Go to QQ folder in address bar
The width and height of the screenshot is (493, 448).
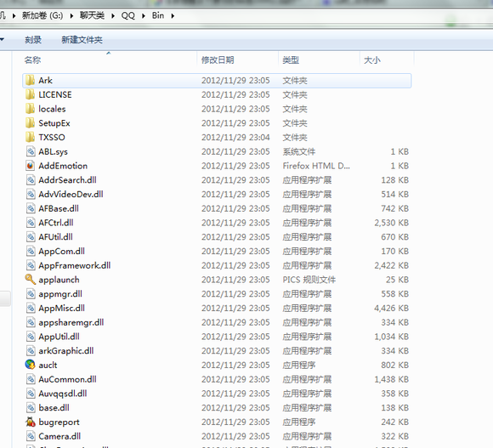pos(128,15)
